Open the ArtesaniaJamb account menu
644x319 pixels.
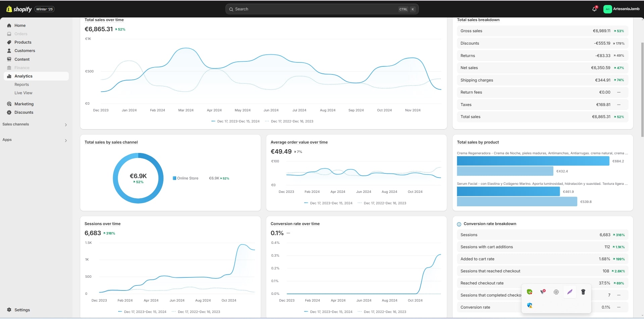point(621,9)
